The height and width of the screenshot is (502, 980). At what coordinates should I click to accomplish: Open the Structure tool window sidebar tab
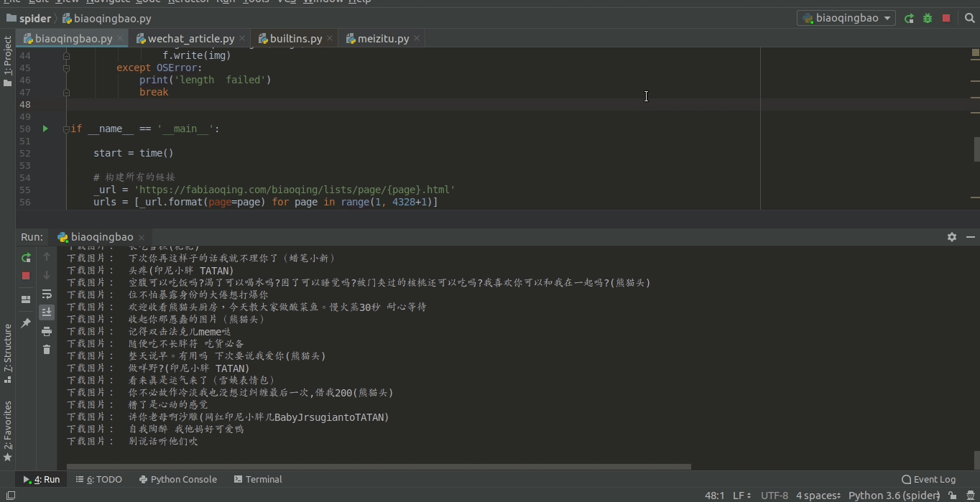click(x=8, y=353)
